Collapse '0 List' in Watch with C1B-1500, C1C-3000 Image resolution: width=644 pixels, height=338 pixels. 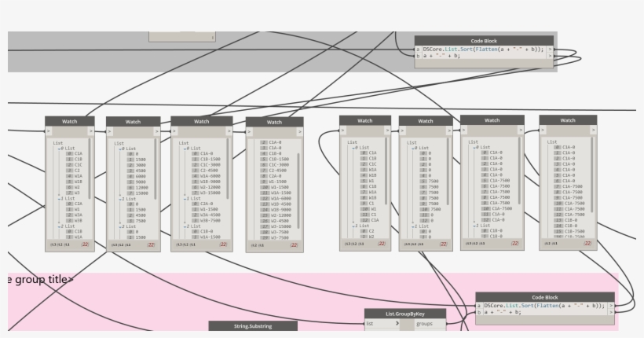(x=185, y=149)
